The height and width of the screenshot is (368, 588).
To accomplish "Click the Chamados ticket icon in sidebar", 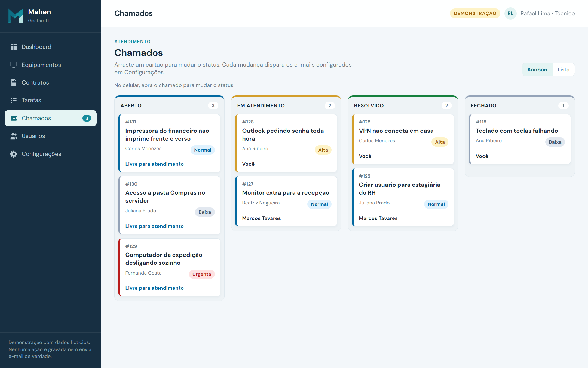I will tap(14, 118).
